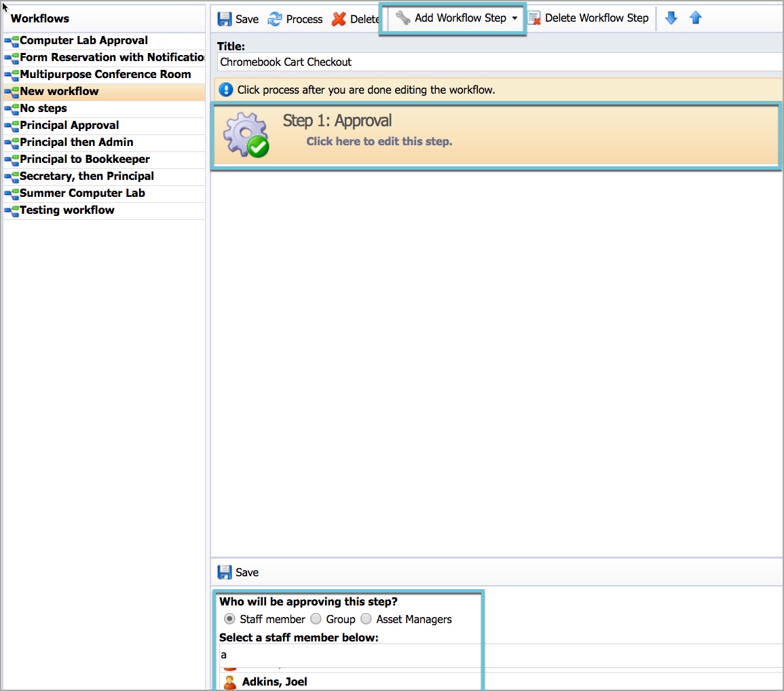Click the Process refresh arrows icon

coord(274,19)
